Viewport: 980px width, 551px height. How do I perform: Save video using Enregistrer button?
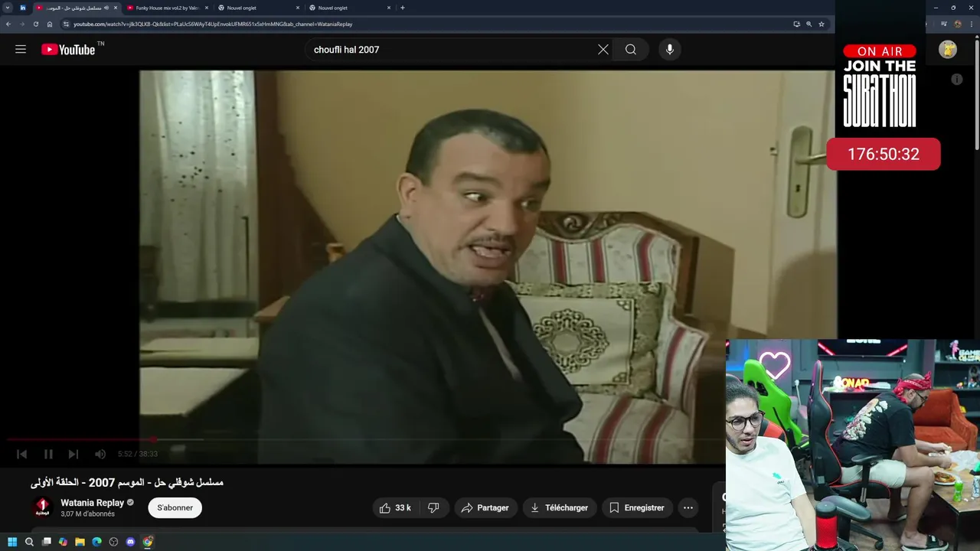click(x=637, y=507)
